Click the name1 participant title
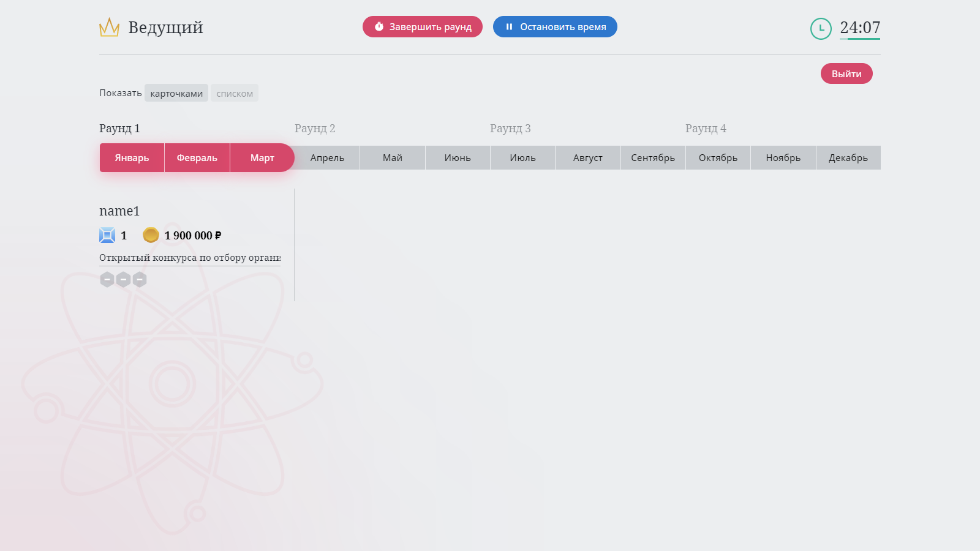 [x=119, y=211]
